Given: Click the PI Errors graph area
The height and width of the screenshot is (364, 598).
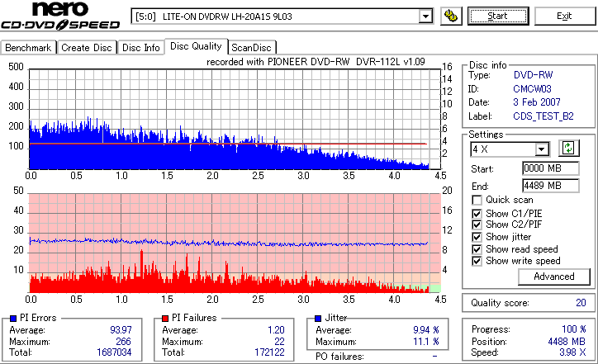Looking at the screenshot, I should click(235, 119).
